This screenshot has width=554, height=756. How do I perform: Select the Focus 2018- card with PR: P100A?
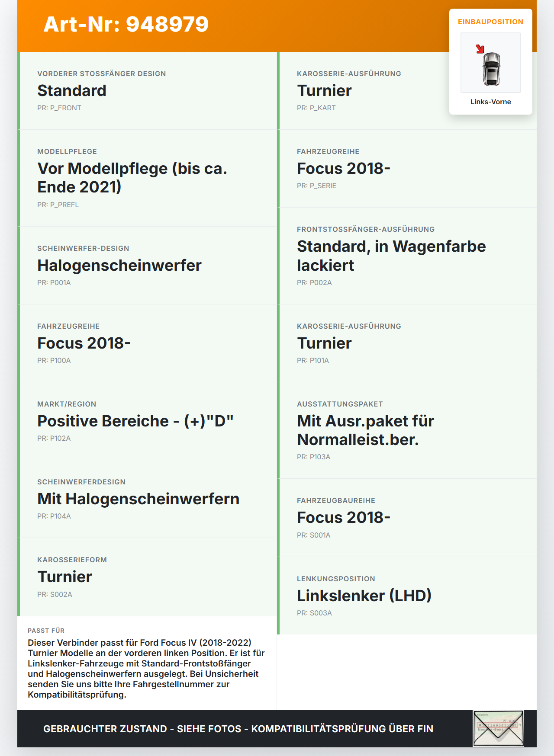147,343
